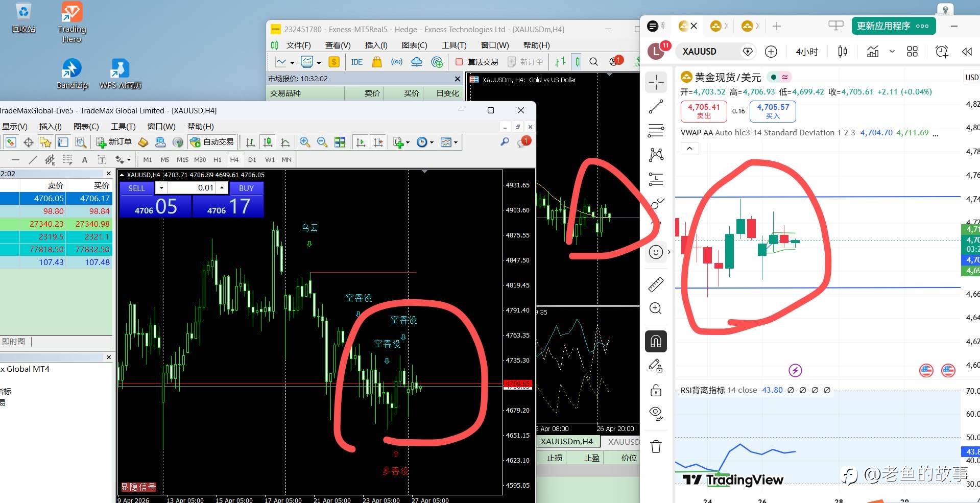This screenshot has height=503, width=980.
Task: Click the blue BUY button
Action: pyautogui.click(x=246, y=188)
